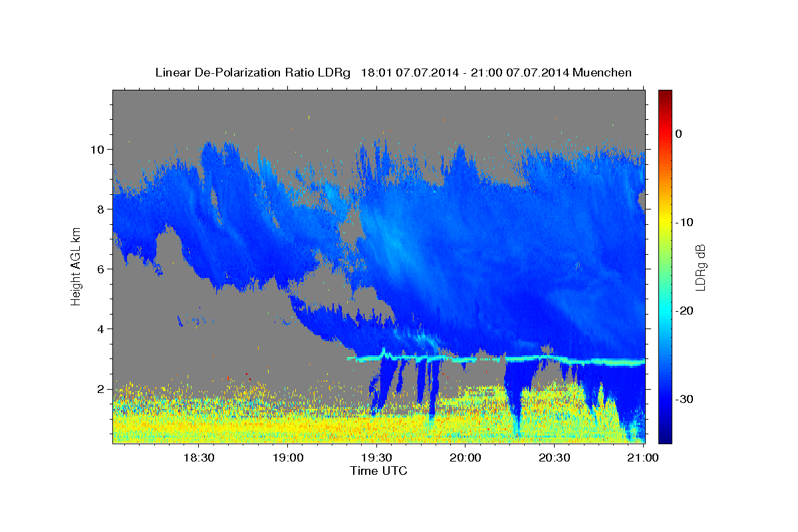Viewport: 798px width, 532px height.
Task: Click the 20:30 time tick label
Action: click(555, 458)
